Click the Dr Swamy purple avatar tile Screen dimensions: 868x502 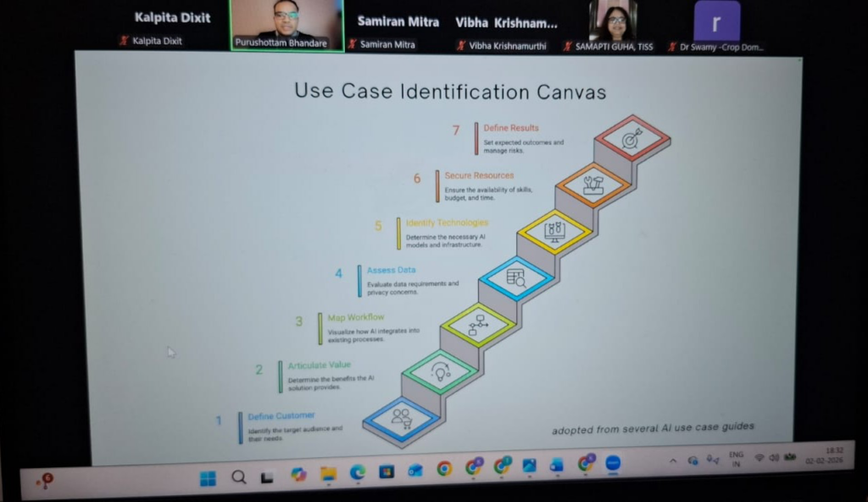pyautogui.click(x=716, y=21)
